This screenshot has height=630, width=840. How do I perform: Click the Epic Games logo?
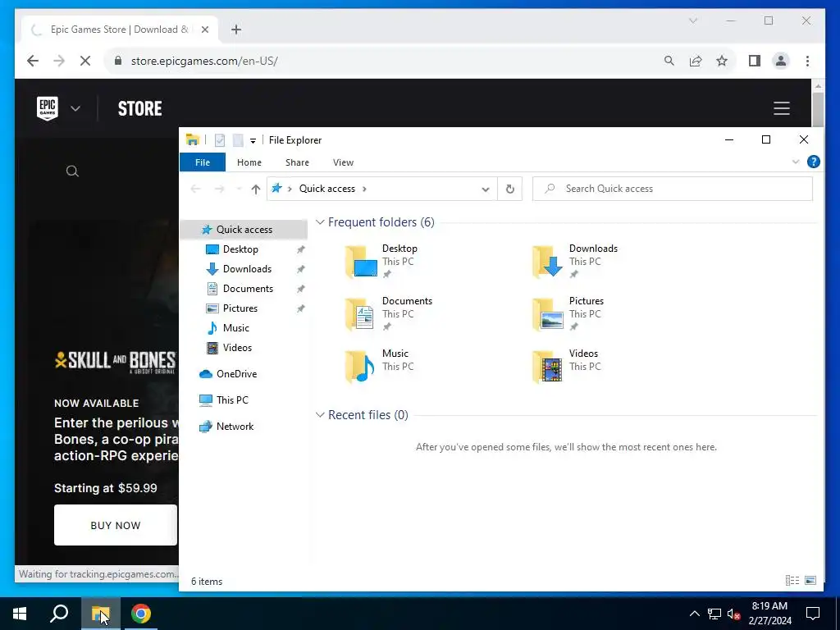pos(47,108)
